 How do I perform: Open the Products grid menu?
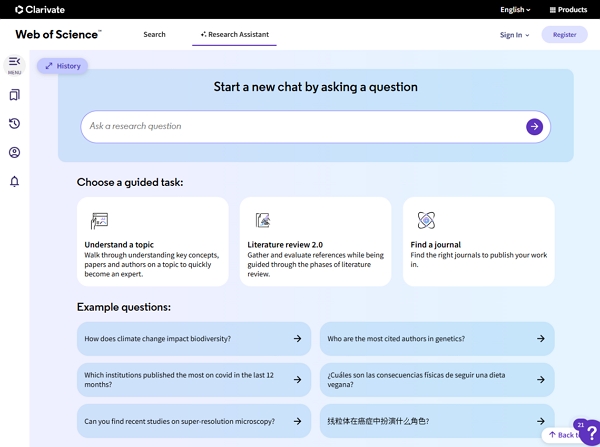tap(568, 10)
